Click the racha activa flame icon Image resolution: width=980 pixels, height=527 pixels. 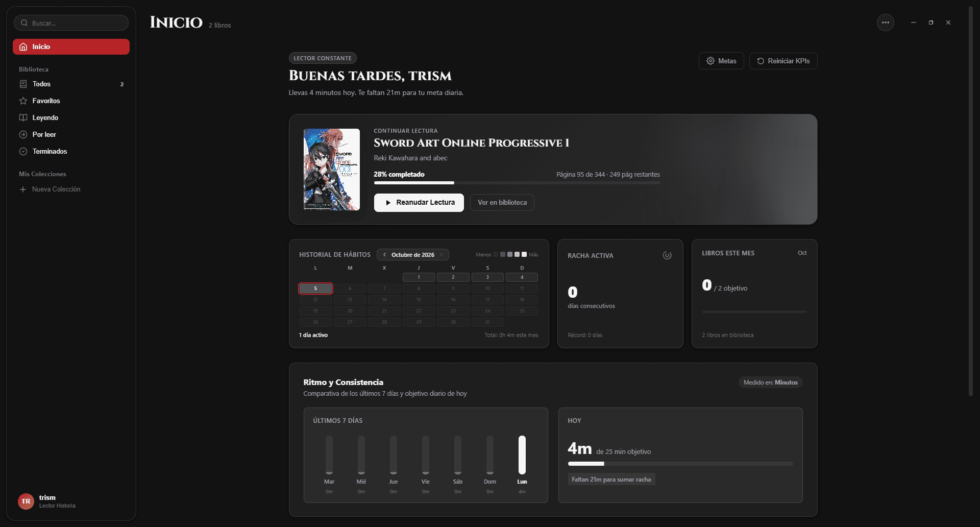coord(667,255)
